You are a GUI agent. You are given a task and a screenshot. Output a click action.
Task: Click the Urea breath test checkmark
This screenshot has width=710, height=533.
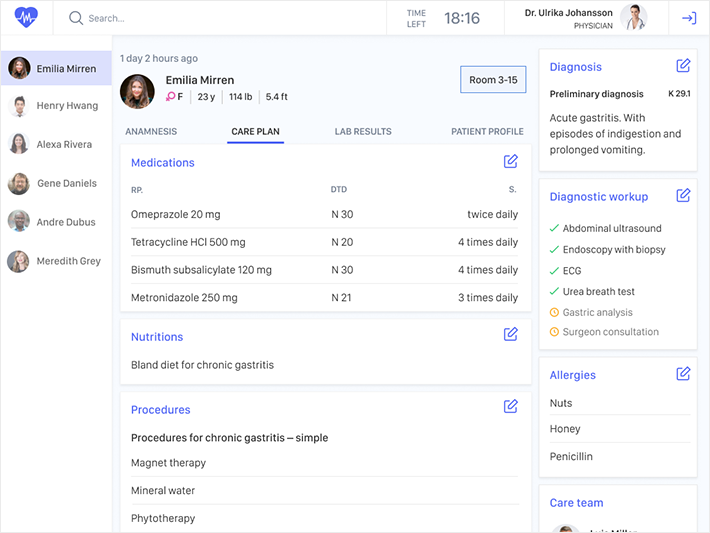[554, 291]
